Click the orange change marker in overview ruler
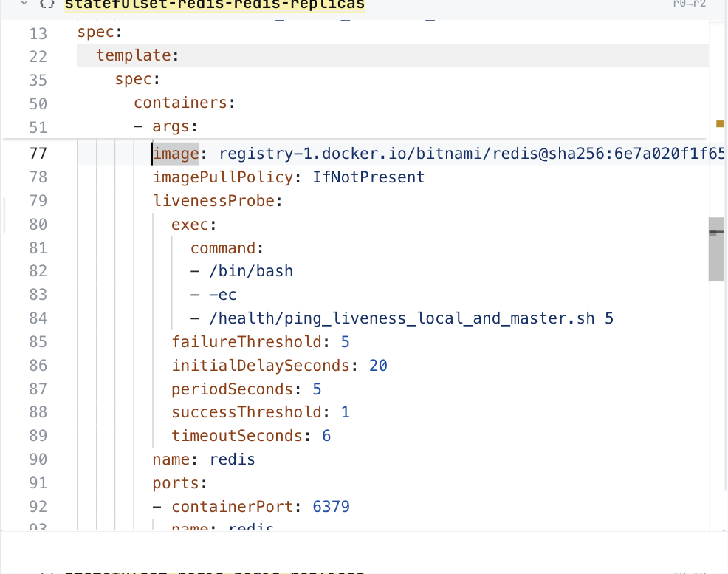The height and width of the screenshot is (574, 728). pos(720,123)
